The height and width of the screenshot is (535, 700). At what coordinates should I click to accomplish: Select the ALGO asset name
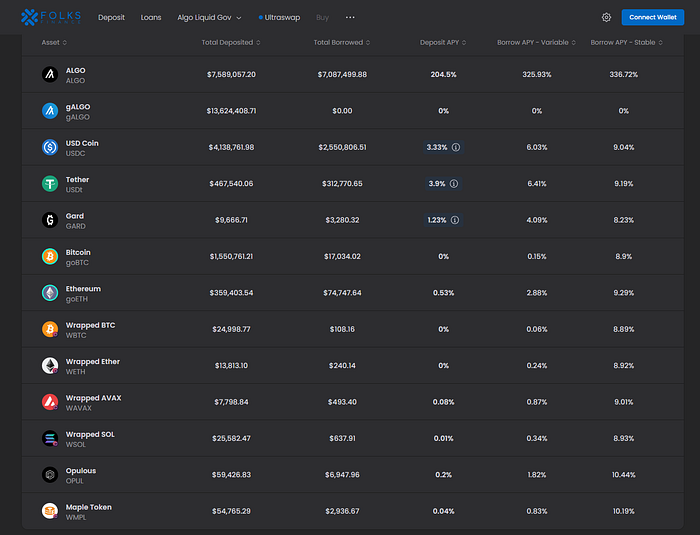pos(75,71)
